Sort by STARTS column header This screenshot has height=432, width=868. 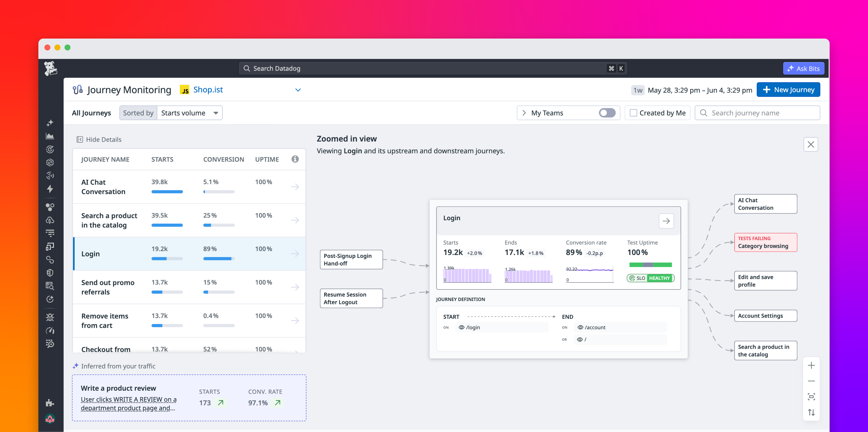point(162,160)
